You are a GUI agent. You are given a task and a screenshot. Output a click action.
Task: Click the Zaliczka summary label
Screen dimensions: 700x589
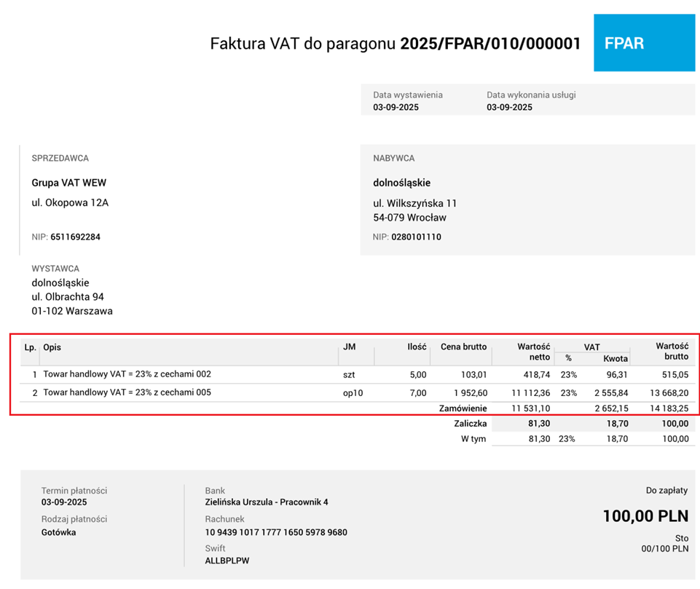(471, 424)
